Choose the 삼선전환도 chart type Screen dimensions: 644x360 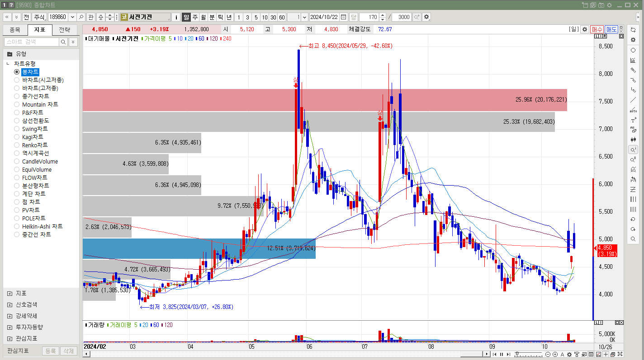[x=17, y=121]
